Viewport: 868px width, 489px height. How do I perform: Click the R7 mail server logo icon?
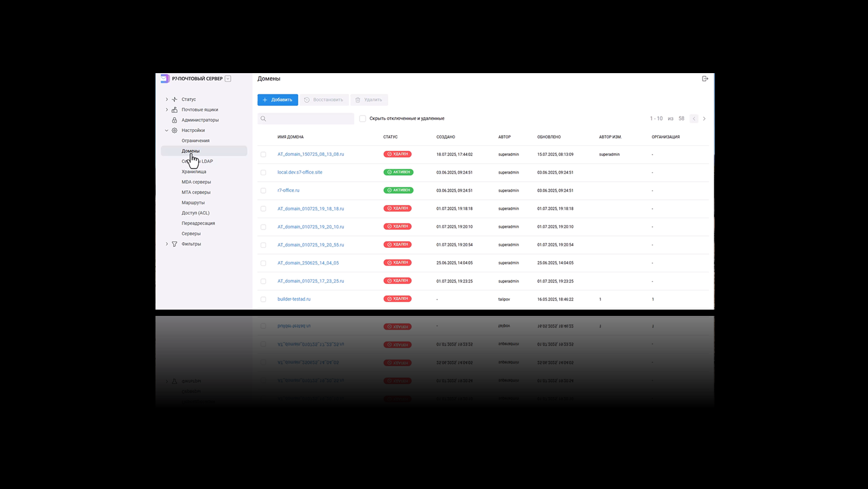click(165, 79)
